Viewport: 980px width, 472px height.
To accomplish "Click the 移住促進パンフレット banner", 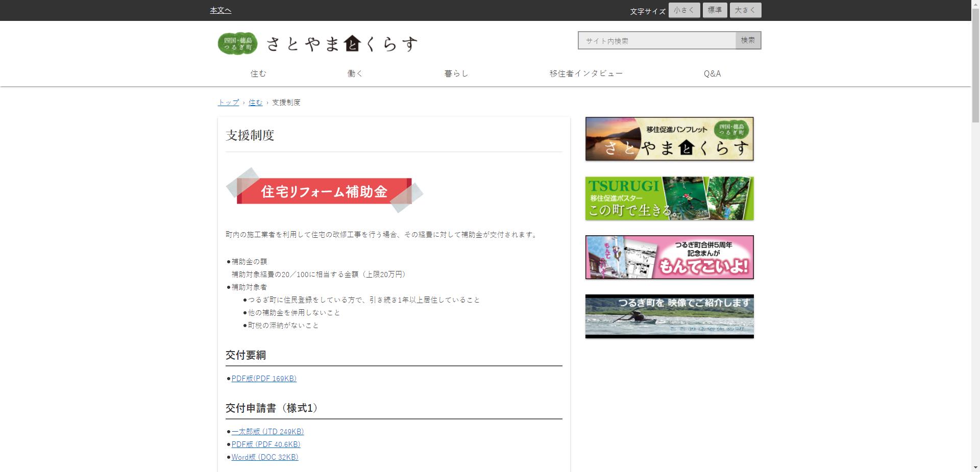I will 669,138.
